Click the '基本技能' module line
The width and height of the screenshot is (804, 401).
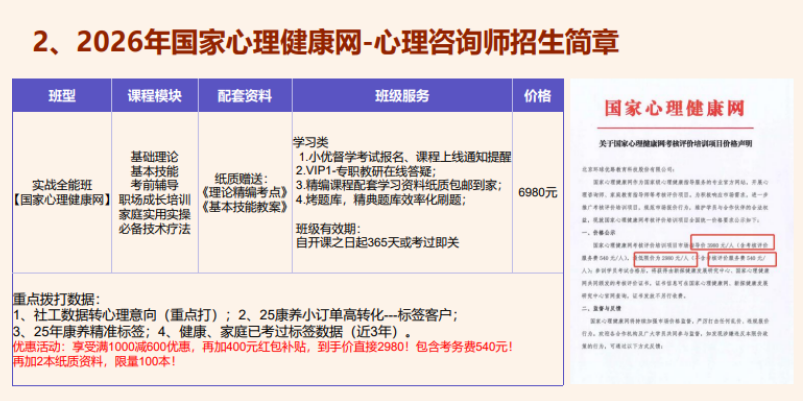click(x=155, y=171)
